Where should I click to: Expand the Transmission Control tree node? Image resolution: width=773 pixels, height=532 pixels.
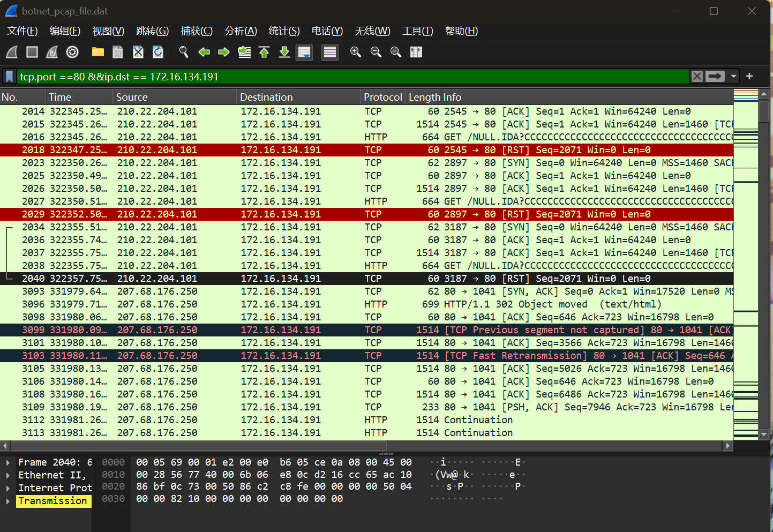click(8, 501)
